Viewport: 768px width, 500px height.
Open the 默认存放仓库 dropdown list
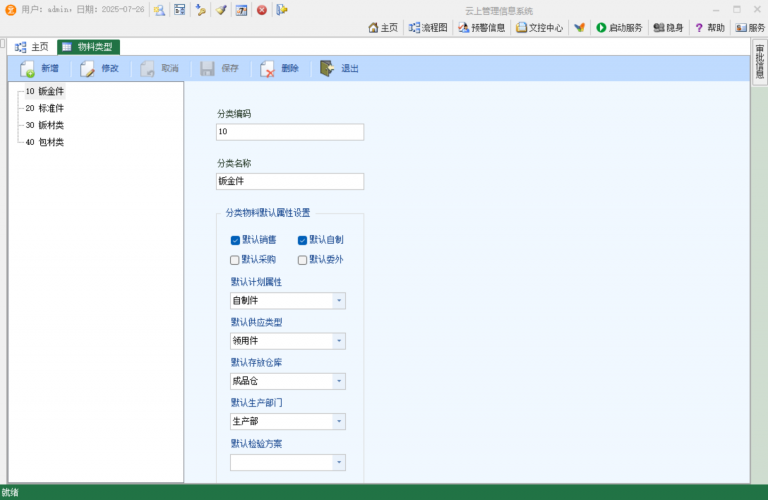coord(339,382)
